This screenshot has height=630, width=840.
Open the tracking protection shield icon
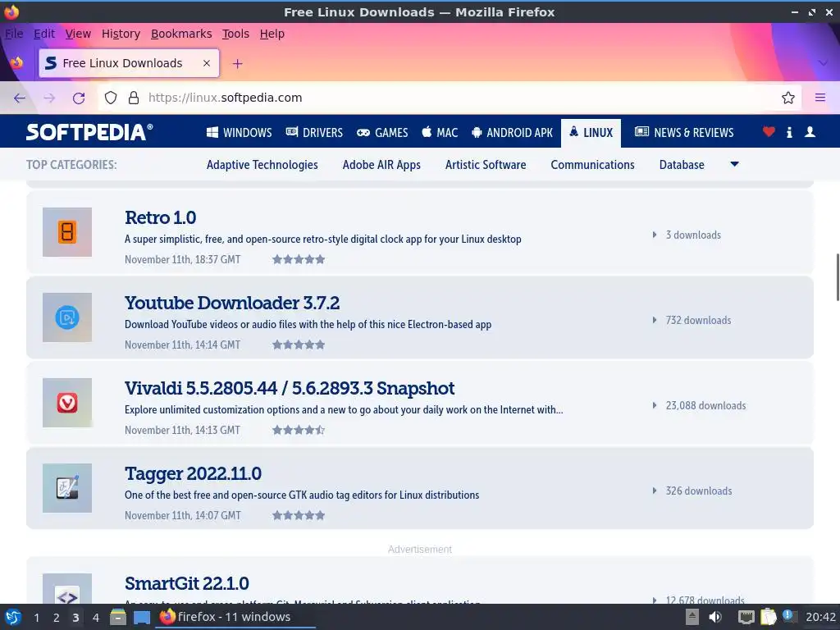coord(111,98)
